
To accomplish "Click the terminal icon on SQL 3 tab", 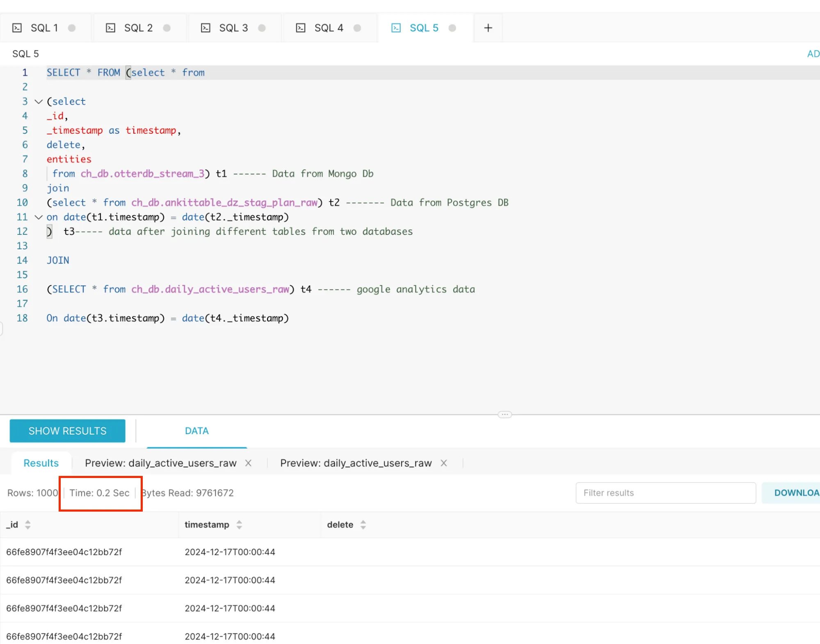I will point(206,28).
